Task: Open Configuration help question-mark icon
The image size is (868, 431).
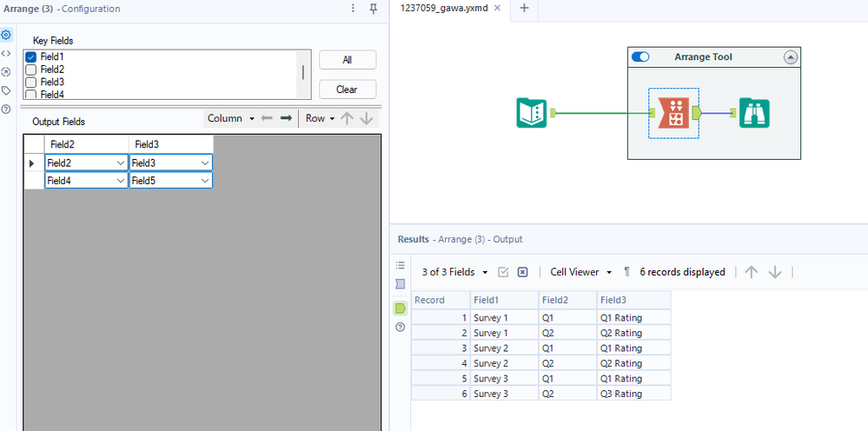Action: [x=6, y=109]
